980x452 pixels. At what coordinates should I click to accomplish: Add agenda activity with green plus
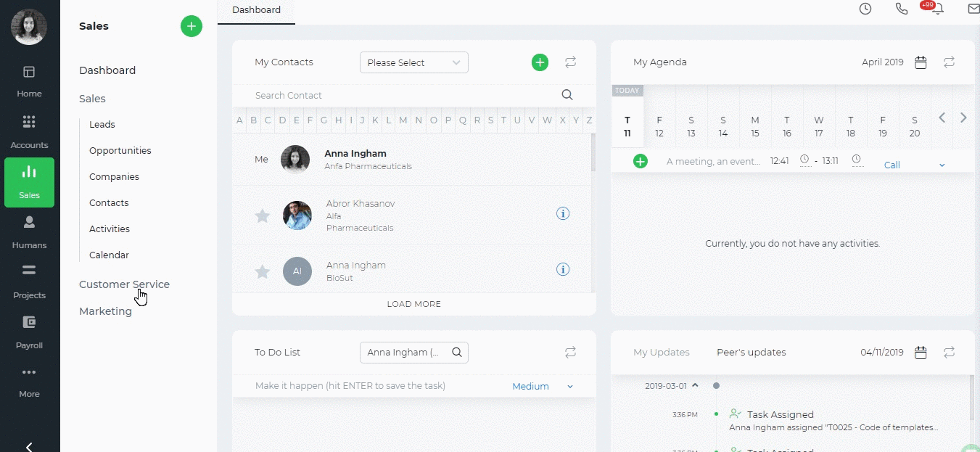point(641,161)
